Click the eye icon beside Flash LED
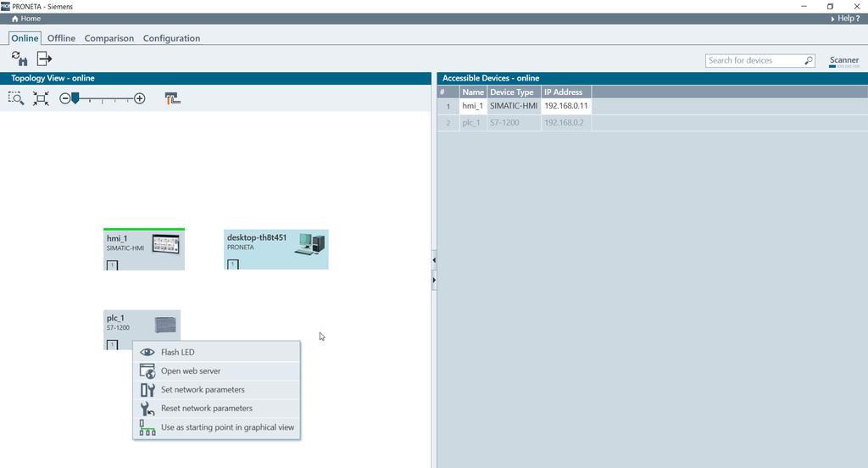 (147, 352)
